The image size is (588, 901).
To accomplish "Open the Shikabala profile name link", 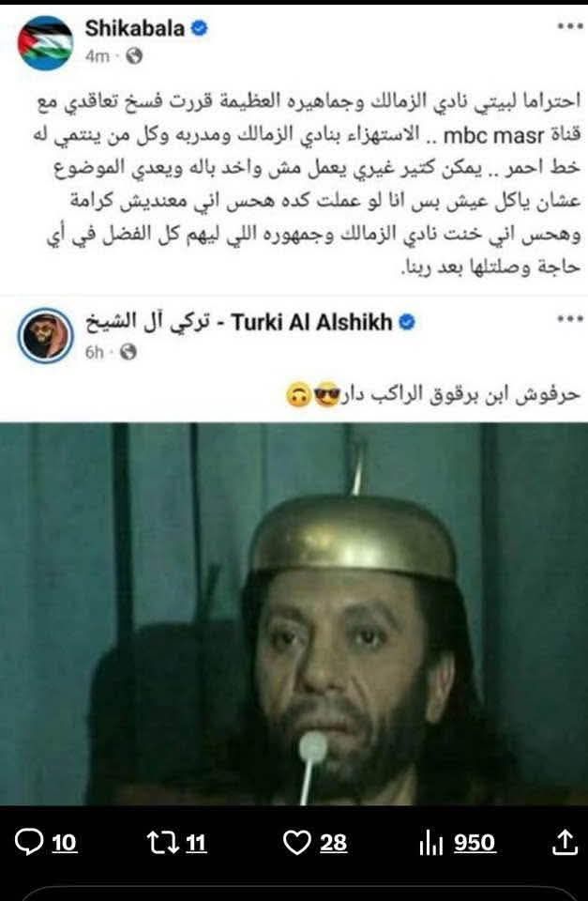I will (x=134, y=28).
